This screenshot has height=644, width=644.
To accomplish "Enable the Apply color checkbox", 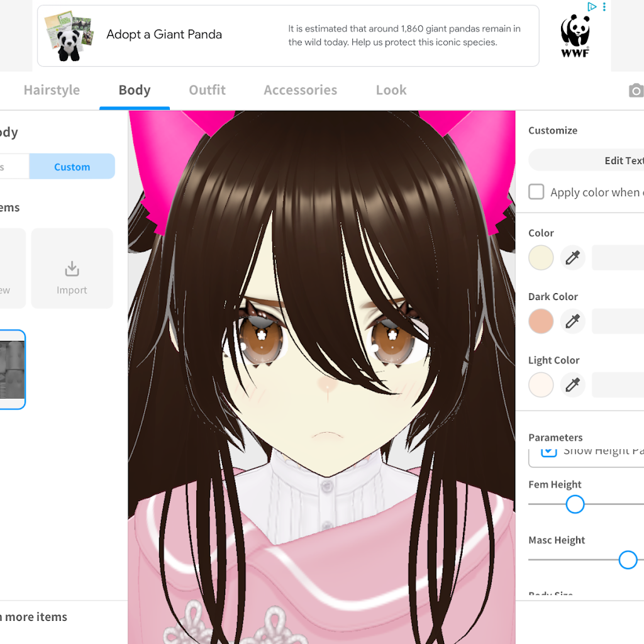I will [x=536, y=192].
